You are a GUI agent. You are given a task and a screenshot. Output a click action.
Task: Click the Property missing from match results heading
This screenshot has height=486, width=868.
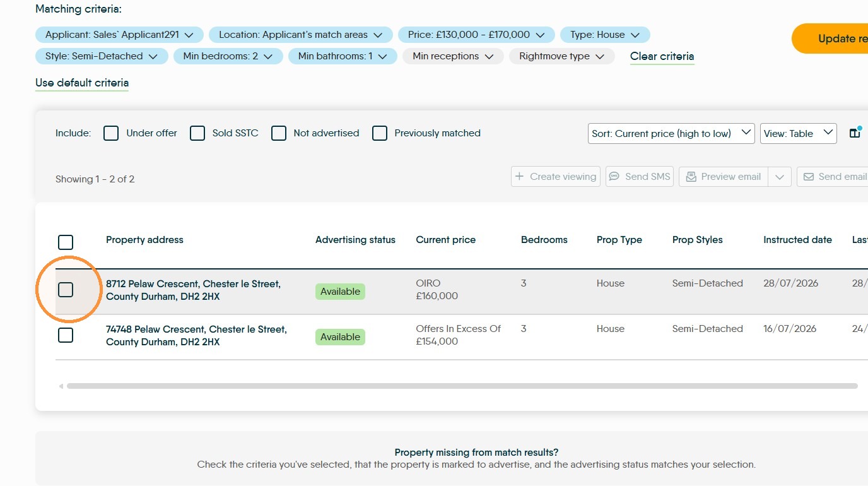pos(476,453)
